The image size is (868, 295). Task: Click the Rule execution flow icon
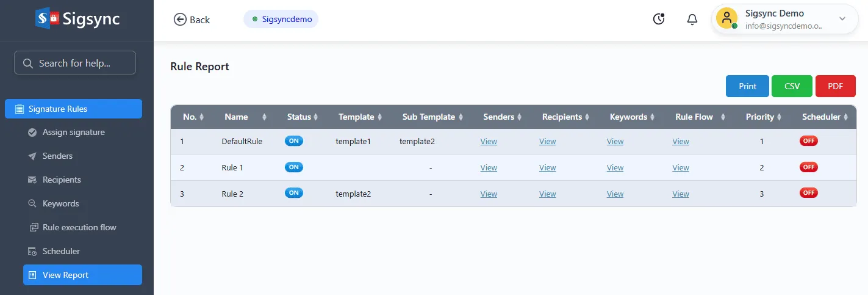pos(32,227)
